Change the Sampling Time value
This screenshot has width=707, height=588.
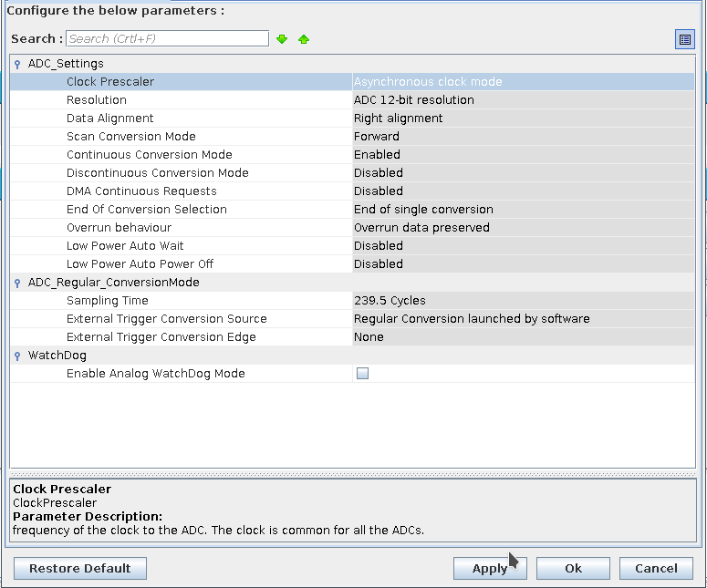click(x=522, y=301)
